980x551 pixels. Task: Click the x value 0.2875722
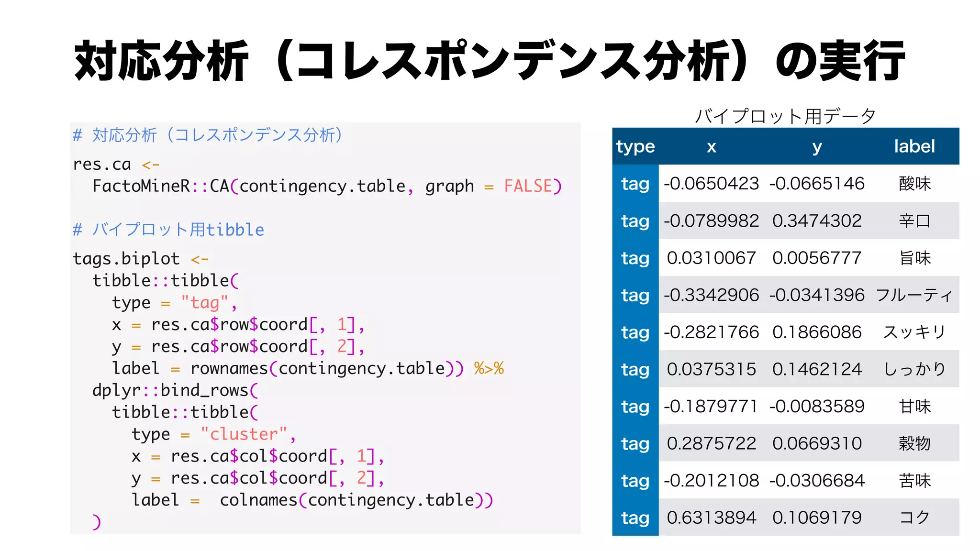[712, 443]
